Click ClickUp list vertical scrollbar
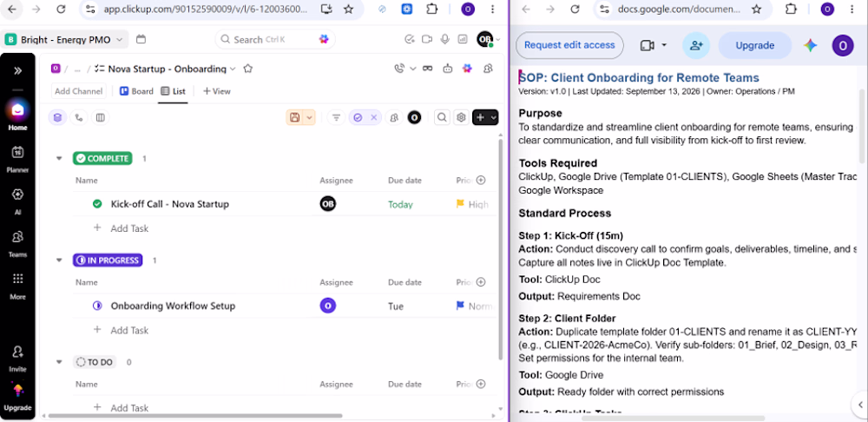Viewport: 868px width, 422px height. point(501,249)
